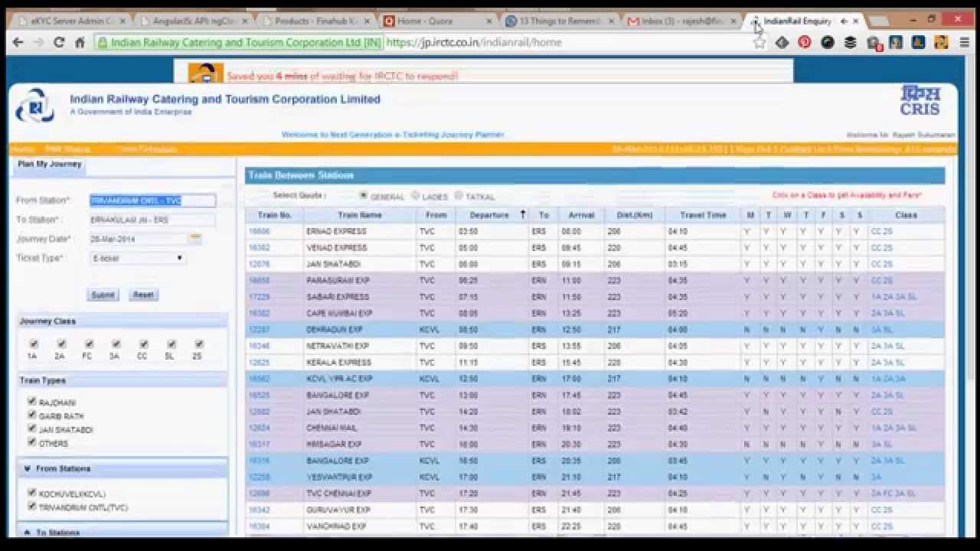Select the TATKAL quota radio button
This screenshot has width=980, height=551.
(x=459, y=196)
